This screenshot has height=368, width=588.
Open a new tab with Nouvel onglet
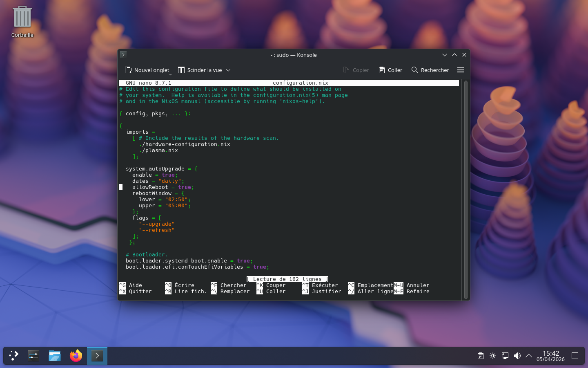[x=147, y=70]
